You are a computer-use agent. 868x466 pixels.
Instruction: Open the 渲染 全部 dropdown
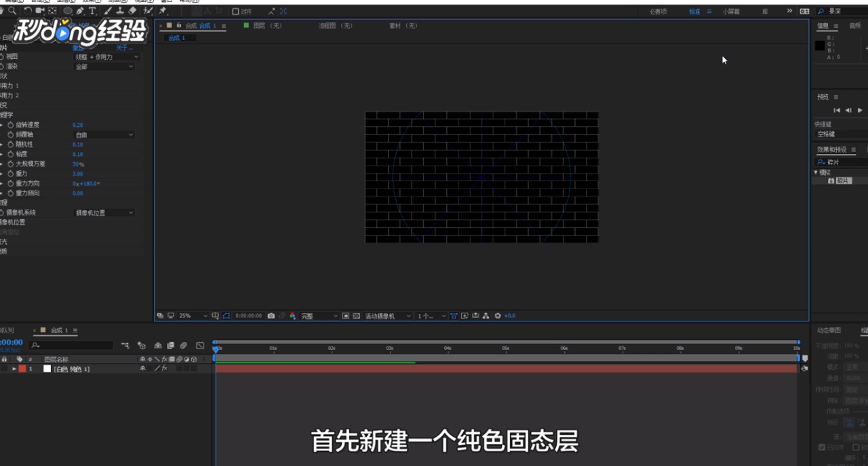pyautogui.click(x=104, y=66)
